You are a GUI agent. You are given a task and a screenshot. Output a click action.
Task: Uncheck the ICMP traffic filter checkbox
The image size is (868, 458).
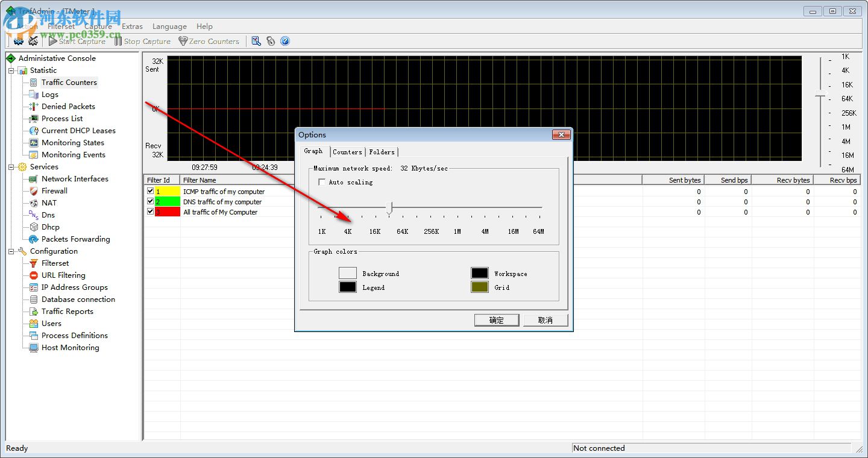(x=150, y=191)
